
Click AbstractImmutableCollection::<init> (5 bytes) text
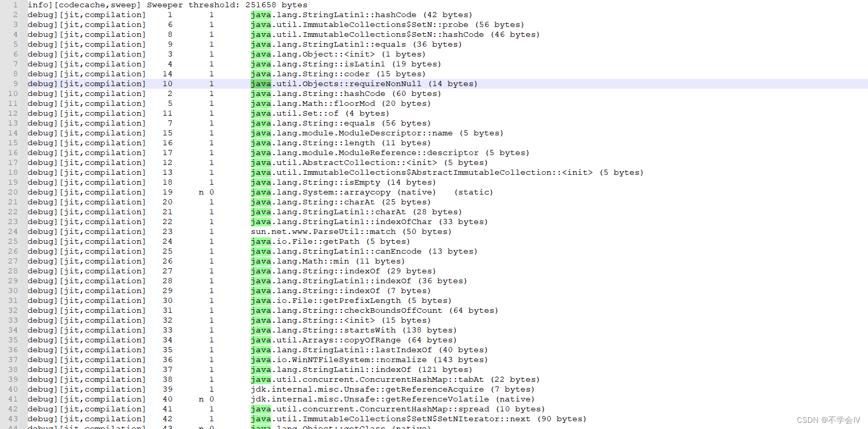click(x=447, y=172)
